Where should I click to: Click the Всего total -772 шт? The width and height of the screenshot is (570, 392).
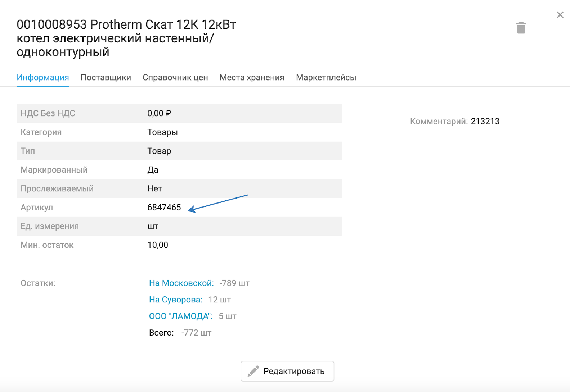(196, 333)
